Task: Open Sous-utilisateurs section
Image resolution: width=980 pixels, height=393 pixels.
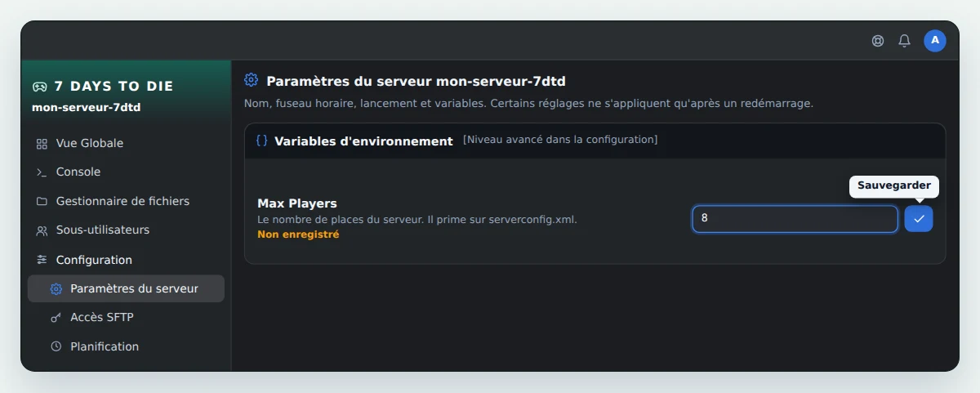Action: (x=126, y=230)
